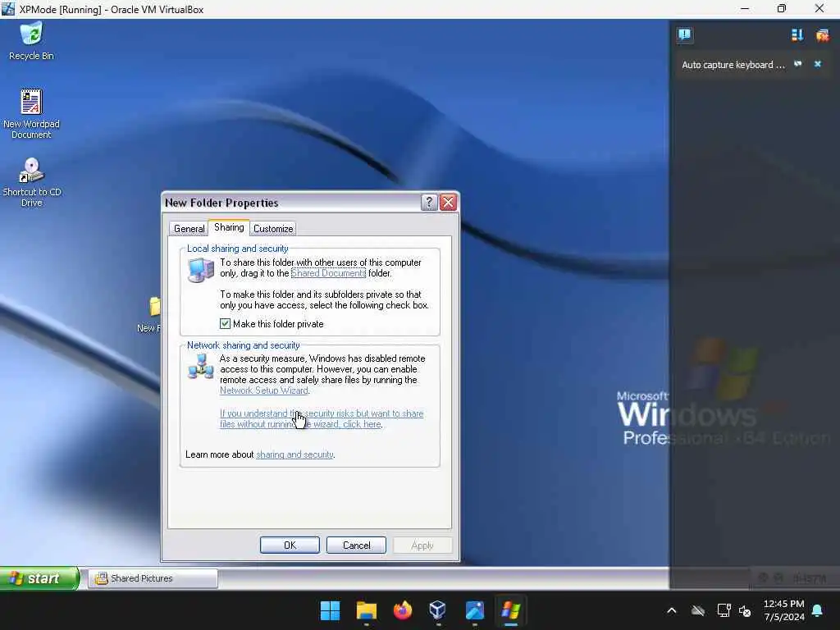Open the Windows 11 Start button
The width and height of the screenshot is (840, 630).
pos(330,610)
